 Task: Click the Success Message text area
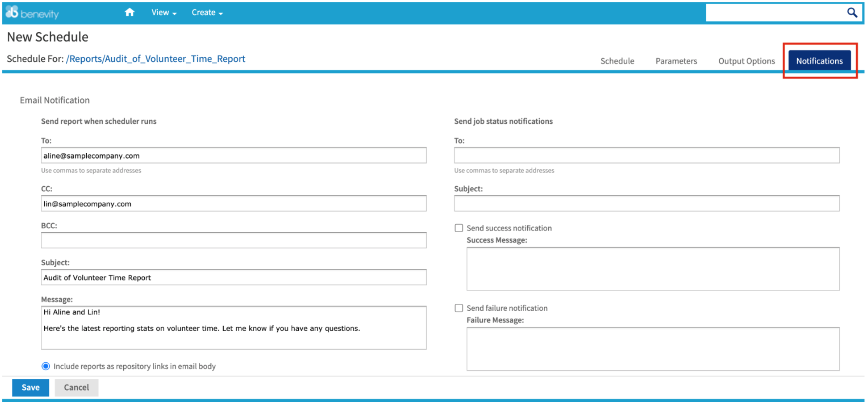click(x=653, y=269)
